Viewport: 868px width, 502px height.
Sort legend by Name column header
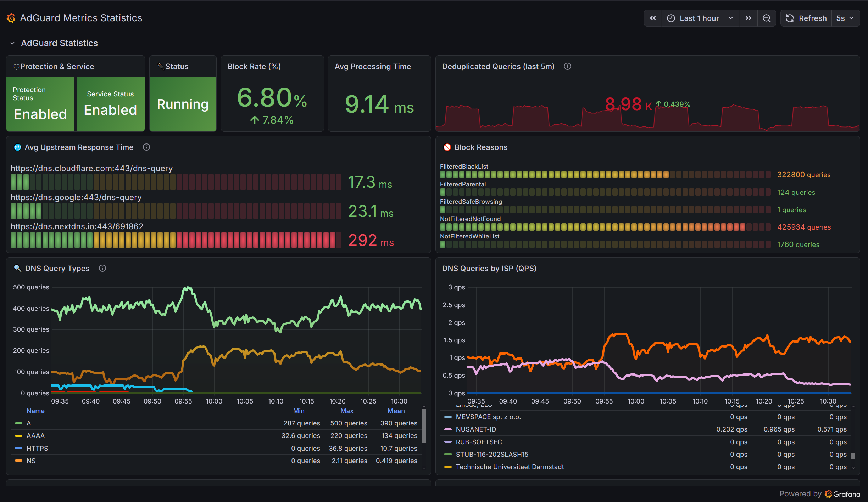[x=35, y=411]
